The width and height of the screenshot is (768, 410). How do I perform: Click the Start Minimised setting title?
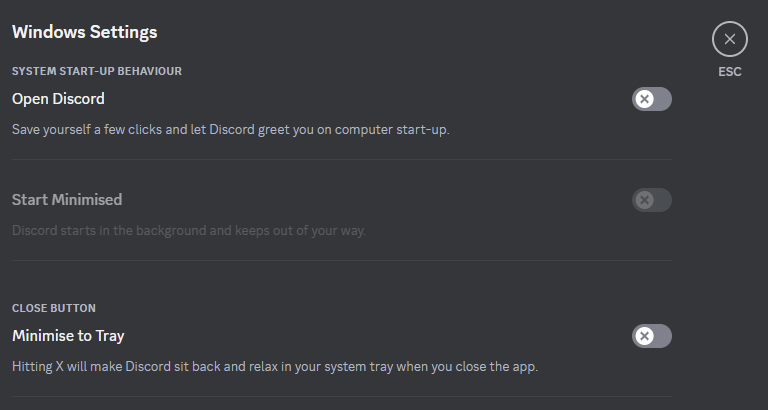pos(67,200)
